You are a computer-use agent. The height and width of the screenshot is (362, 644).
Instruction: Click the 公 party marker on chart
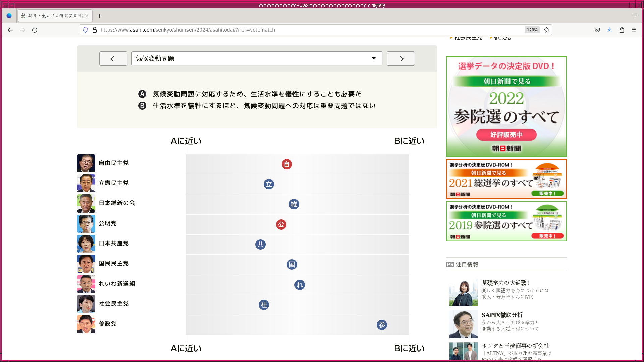coord(281,225)
